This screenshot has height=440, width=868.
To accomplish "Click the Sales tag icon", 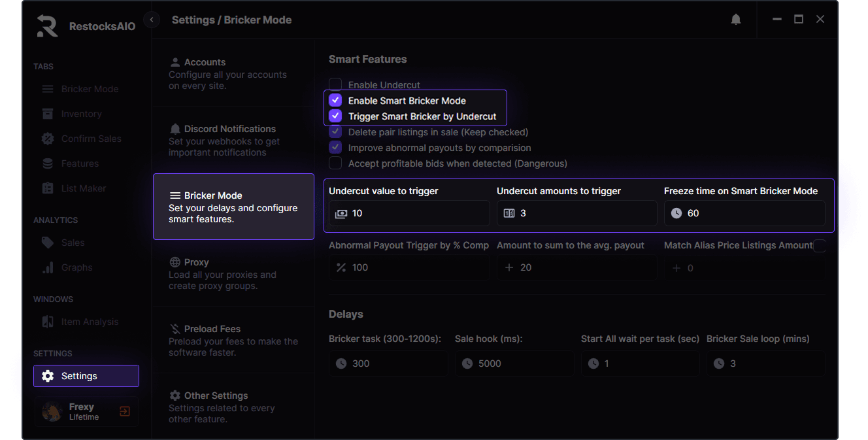I will tap(48, 243).
